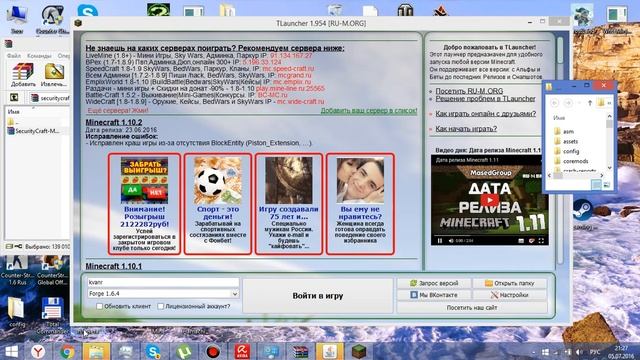Launch Yandex browser from taskbar

pos(38,351)
